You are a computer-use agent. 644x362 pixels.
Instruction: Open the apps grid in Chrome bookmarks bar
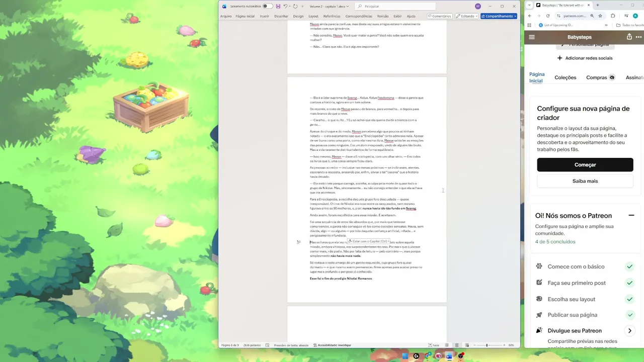click(529, 25)
